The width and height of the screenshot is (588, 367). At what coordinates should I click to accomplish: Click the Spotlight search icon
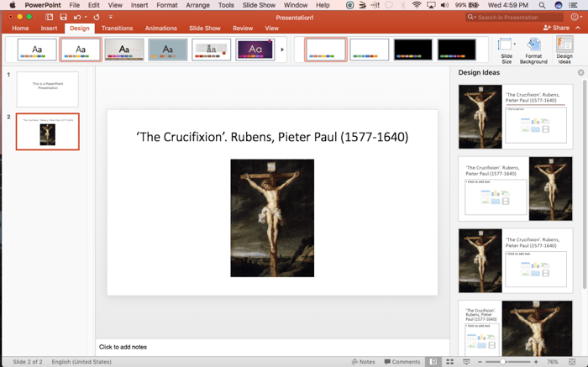pos(542,5)
